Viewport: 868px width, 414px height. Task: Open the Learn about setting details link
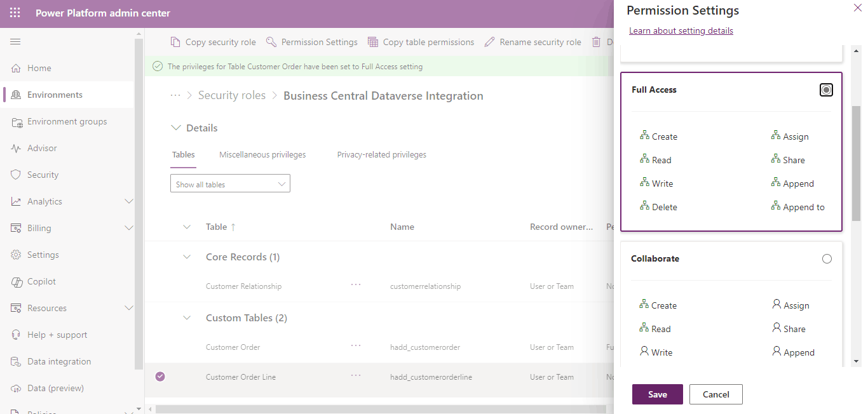(681, 30)
